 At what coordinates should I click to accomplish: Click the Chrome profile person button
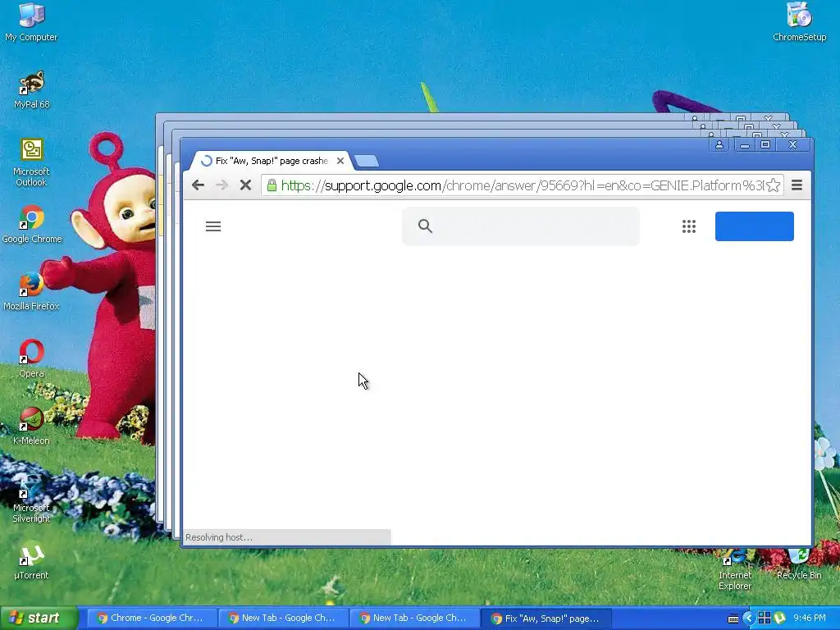(719, 144)
